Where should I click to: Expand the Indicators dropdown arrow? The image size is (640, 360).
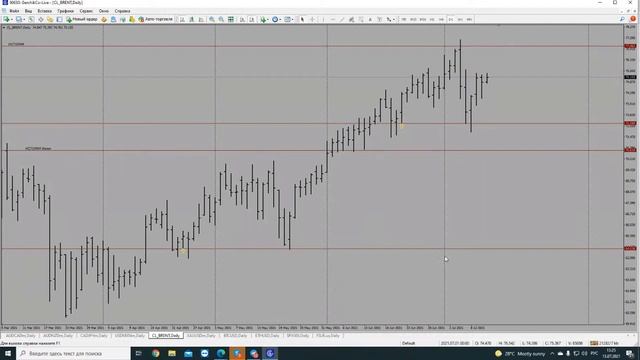click(268, 19)
